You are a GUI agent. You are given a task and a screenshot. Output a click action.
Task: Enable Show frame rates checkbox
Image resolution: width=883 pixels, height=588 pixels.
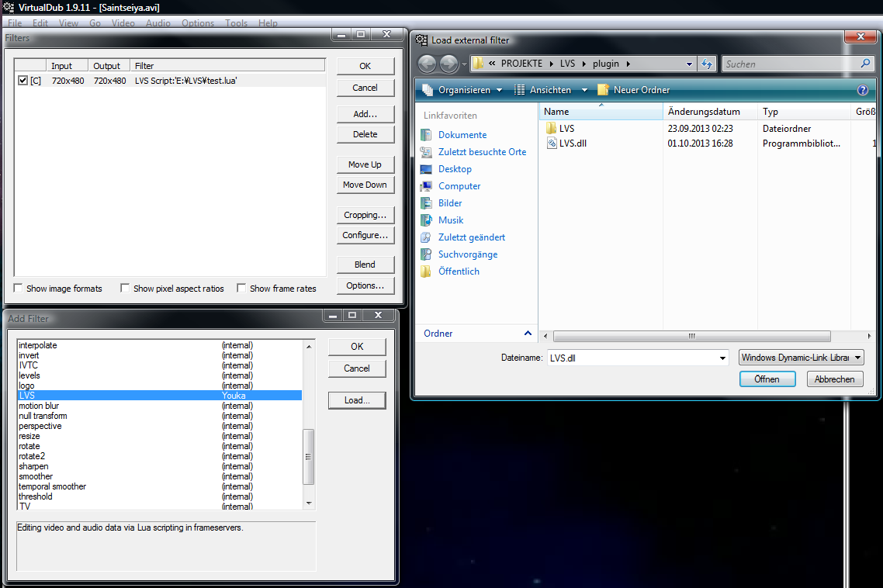tap(242, 289)
